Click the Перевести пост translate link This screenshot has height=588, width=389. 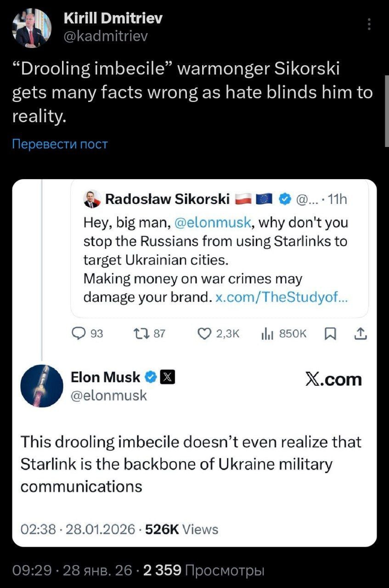click(59, 144)
